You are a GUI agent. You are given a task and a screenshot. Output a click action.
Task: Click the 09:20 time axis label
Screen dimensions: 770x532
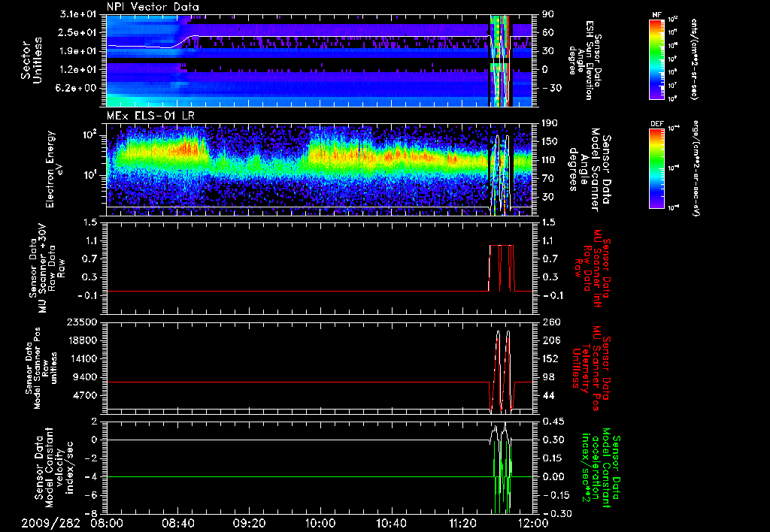(250, 522)
